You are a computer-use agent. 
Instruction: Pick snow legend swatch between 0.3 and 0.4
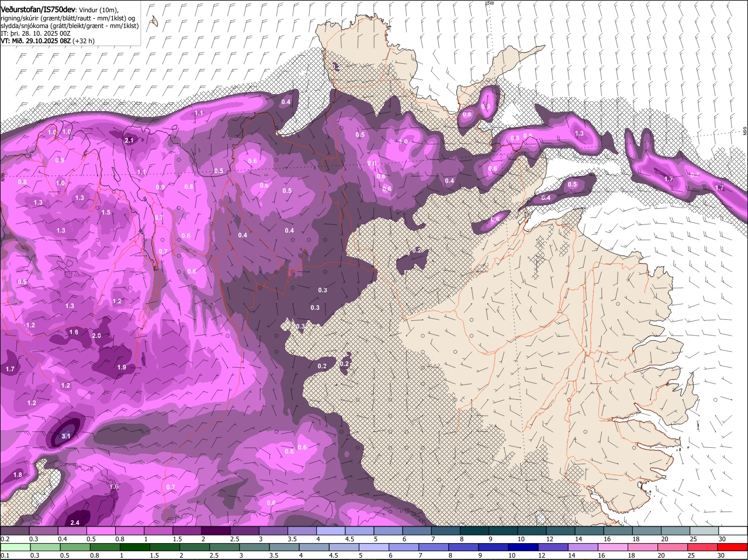pos(44,531)
